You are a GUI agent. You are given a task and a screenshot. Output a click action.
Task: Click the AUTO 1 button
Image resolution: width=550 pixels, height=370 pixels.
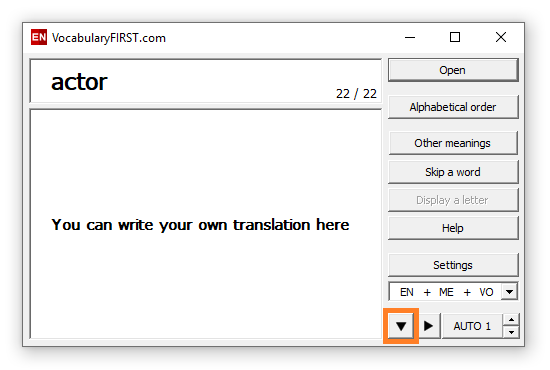point(472,326)
